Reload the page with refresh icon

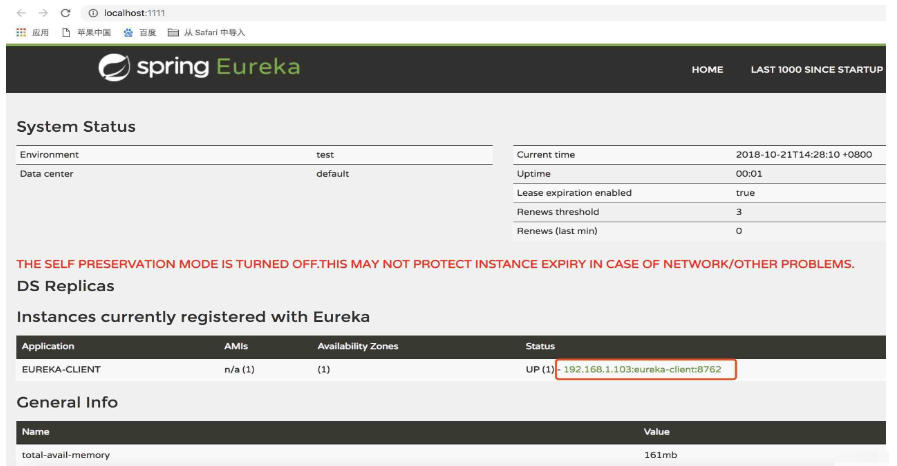click(65, 13)
